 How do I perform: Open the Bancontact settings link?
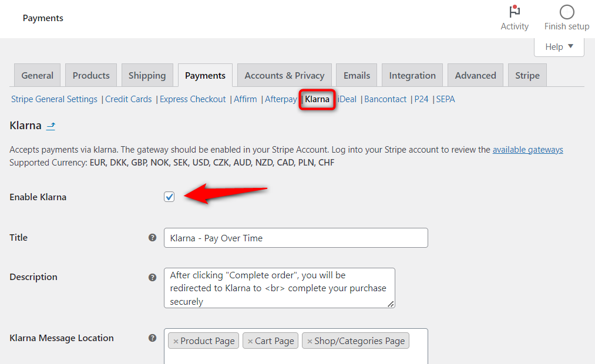pos(385,99)
